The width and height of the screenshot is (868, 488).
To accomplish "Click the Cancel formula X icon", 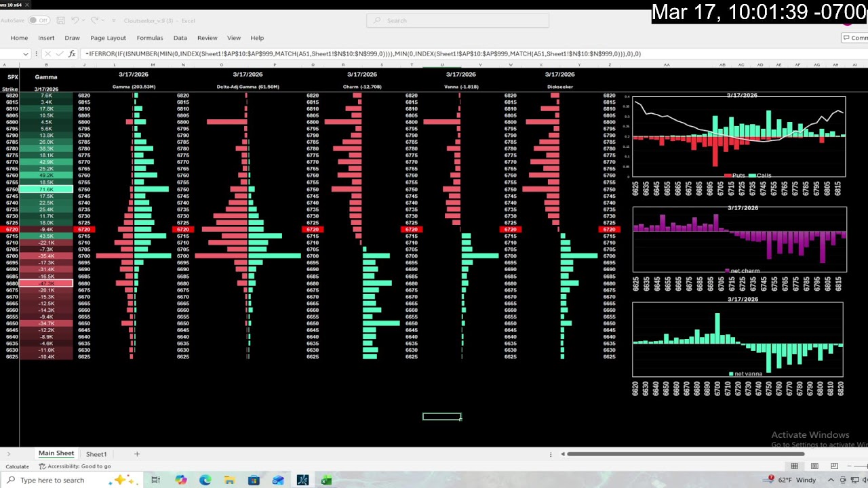I will [x=47, y=54].
